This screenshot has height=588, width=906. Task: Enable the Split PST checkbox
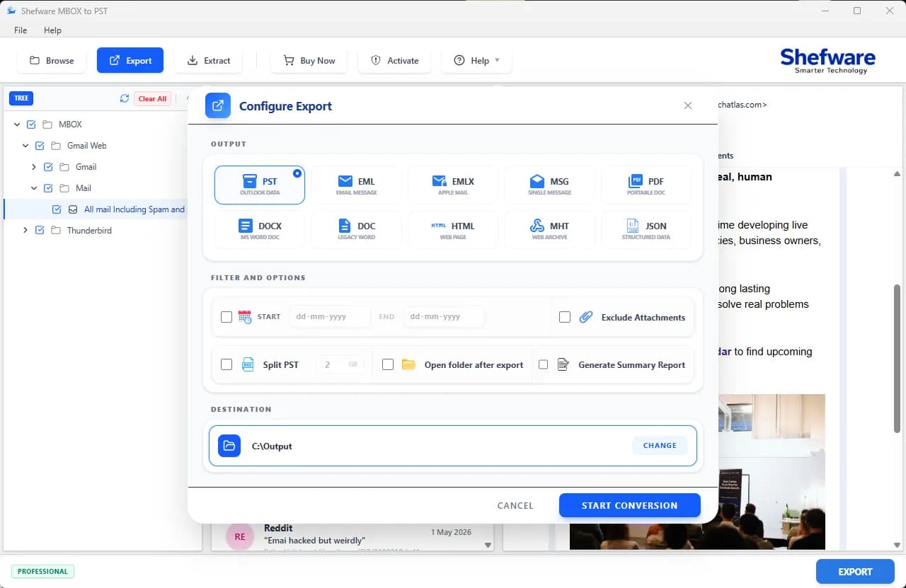click(226, 364)
